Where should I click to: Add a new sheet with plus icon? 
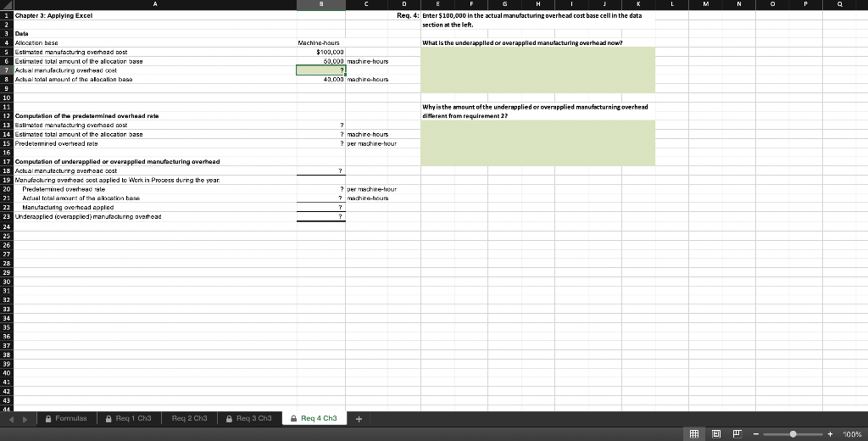pyautogui.click(x=359, y=419)
